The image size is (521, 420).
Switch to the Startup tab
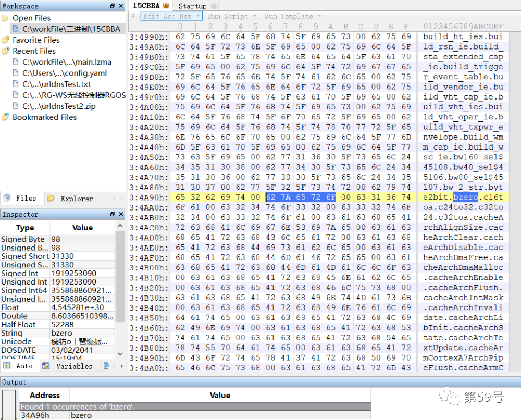tap(192, 6)
